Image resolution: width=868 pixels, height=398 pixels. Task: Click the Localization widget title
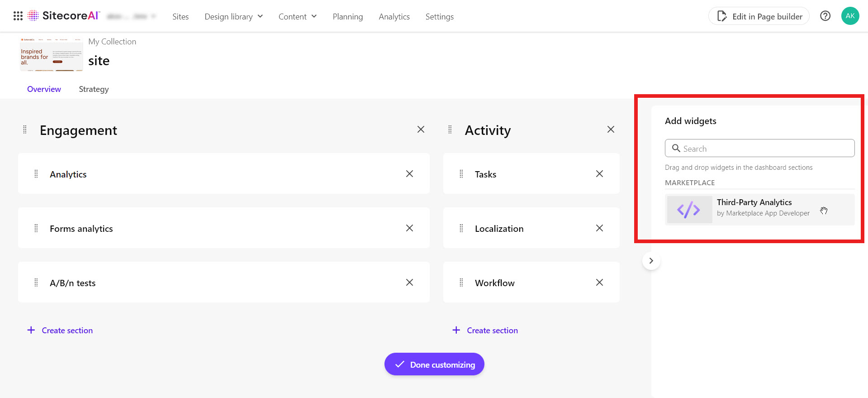click(x=499, y=229)
